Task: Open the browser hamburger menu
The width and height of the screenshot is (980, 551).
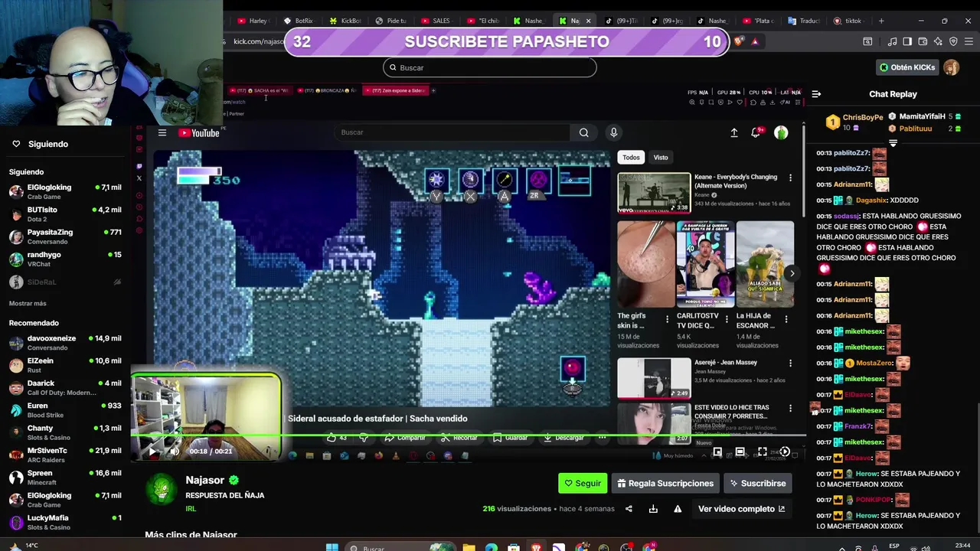Action: 969,41
